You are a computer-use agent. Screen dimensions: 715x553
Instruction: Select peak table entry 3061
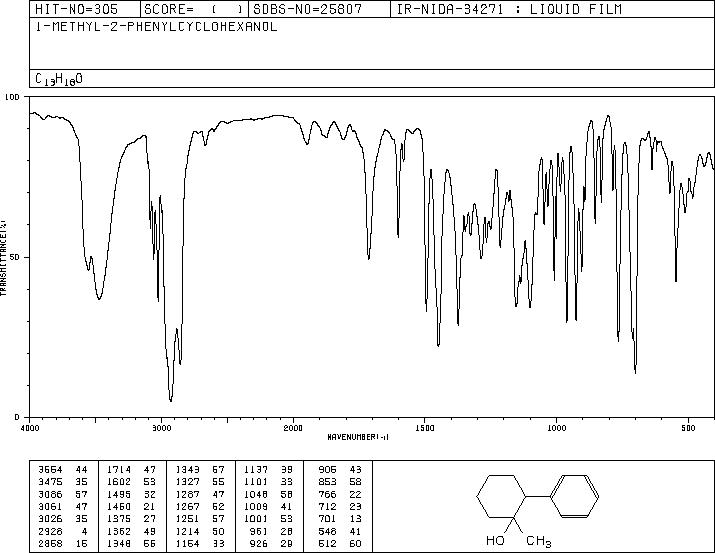coord(63,506)
